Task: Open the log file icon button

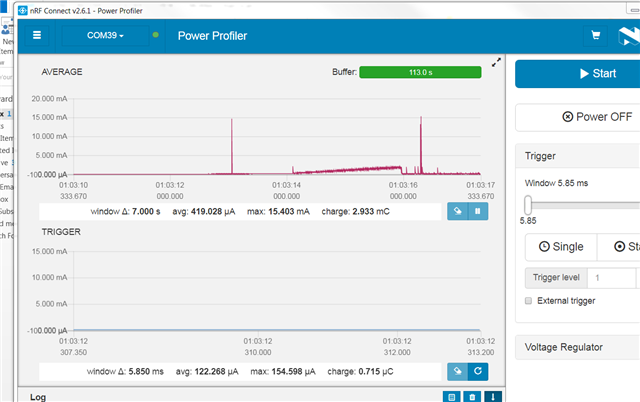Action: coord(451,397)
